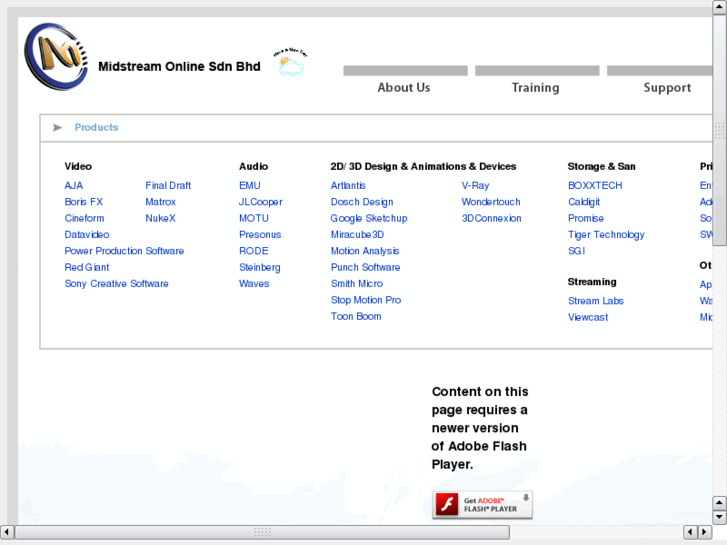Image resolution: width=727 pixels, height=545 pixels.
Task: Expand the Products section header
Action: 96,128
